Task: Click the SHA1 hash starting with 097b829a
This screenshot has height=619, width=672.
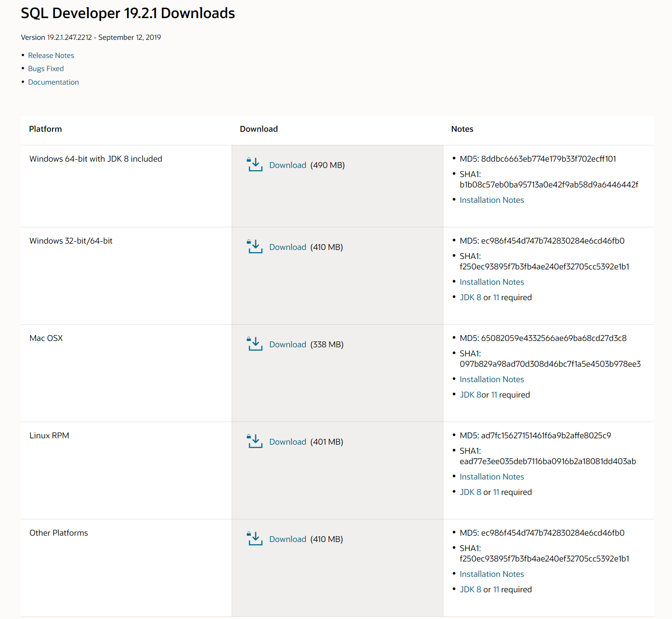Action: 550,364
